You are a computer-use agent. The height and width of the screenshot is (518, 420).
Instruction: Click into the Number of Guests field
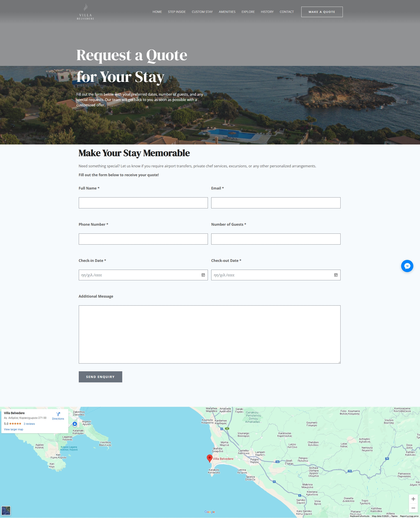(276, 239)
